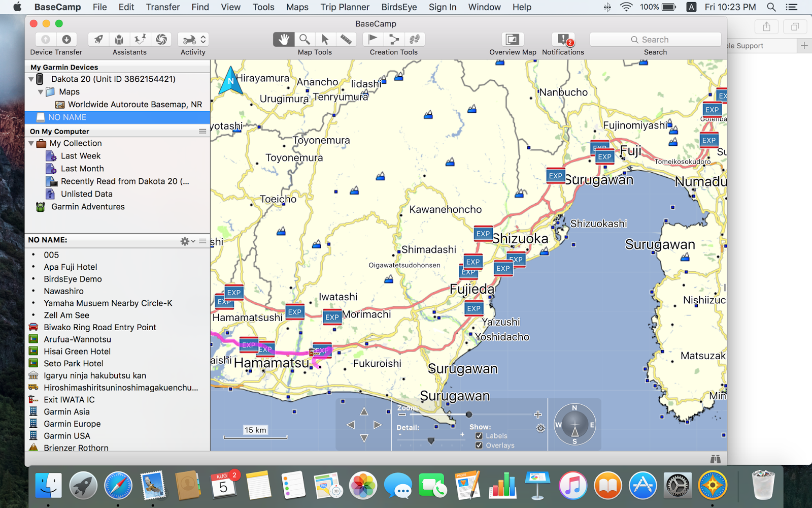Open the Maps menu
The height and width of the screenshot is (508, 812).
coord(297,7)
